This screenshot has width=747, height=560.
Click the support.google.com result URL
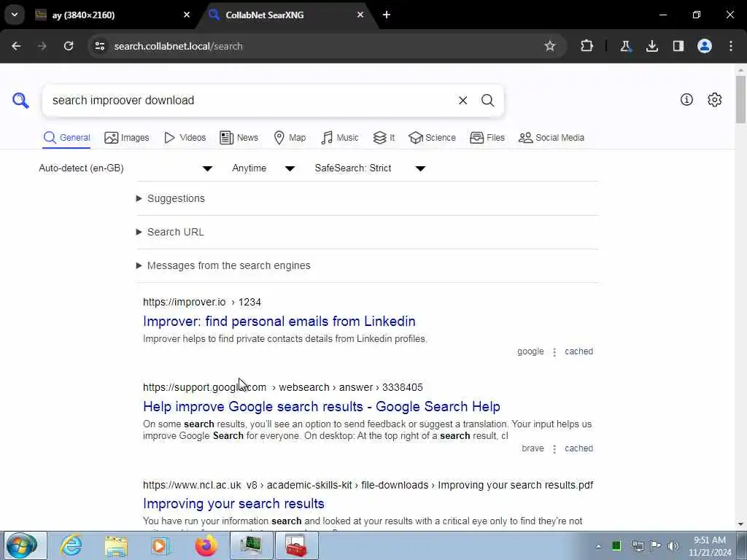coord(283,387)
